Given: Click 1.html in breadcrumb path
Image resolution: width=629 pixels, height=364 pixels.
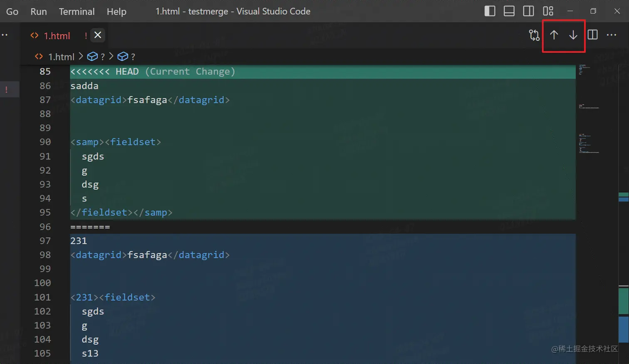Looking at the screenshot, I should point(61,57).
